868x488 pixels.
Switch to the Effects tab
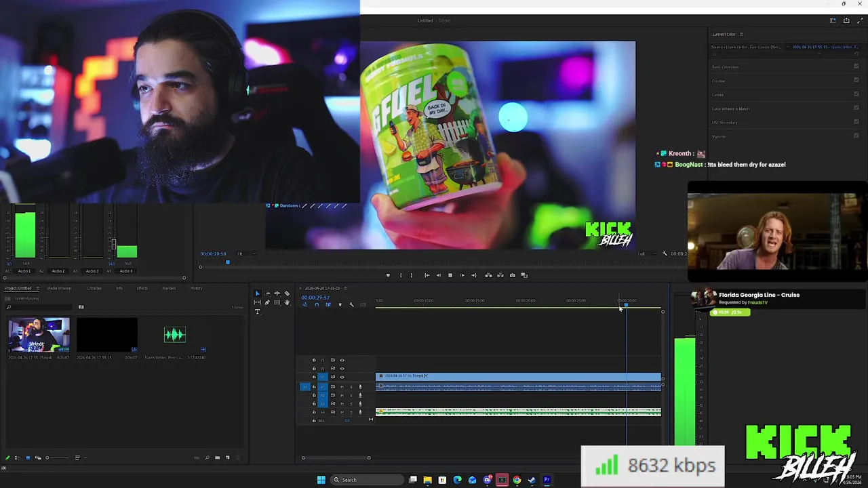[142, 288]
